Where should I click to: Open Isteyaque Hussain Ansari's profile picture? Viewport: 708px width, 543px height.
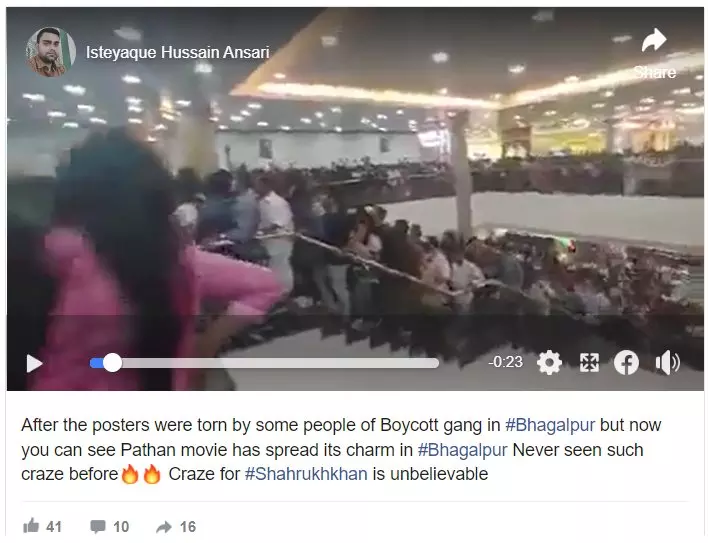click(x=50, y=52)
